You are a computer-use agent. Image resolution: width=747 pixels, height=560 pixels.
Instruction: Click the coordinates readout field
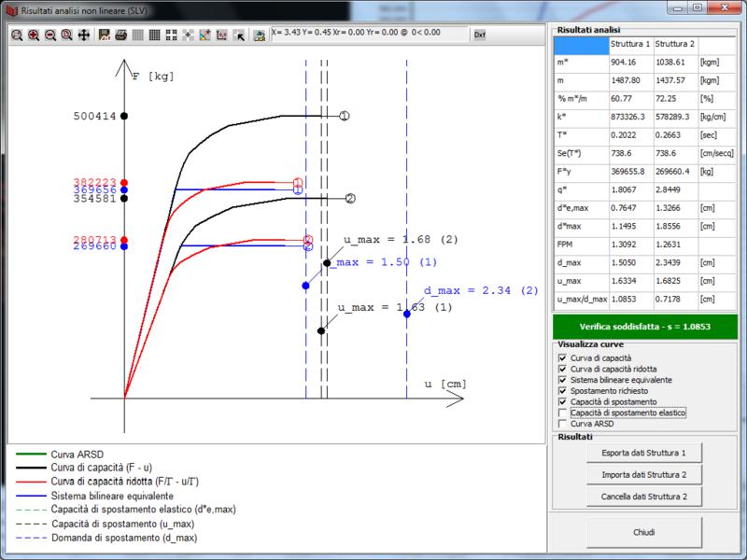[x=370, y=34]
